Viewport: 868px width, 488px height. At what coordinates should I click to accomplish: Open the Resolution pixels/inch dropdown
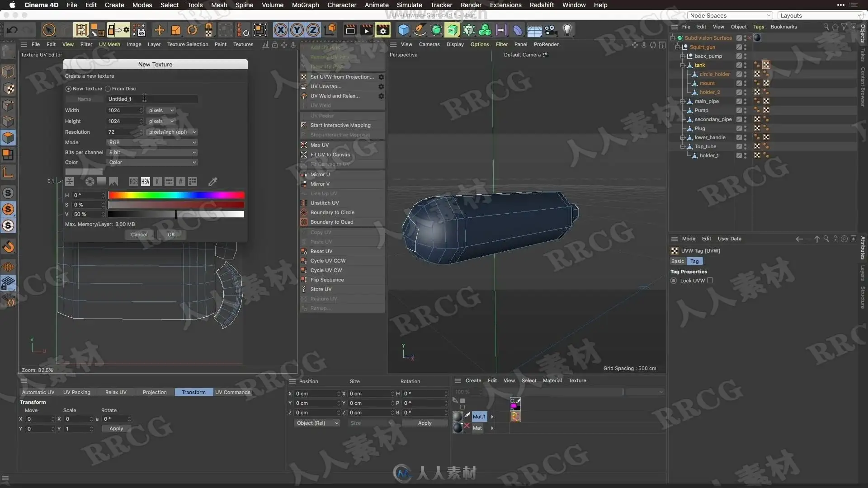tap(172, 132)
